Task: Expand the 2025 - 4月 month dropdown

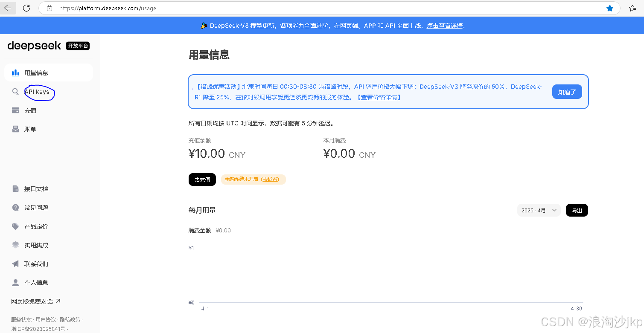Action: (x=539, y=210)
